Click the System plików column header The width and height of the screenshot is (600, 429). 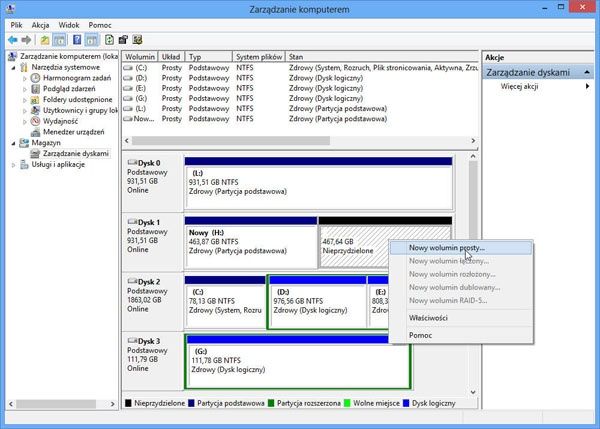click(x=259, y=57)
